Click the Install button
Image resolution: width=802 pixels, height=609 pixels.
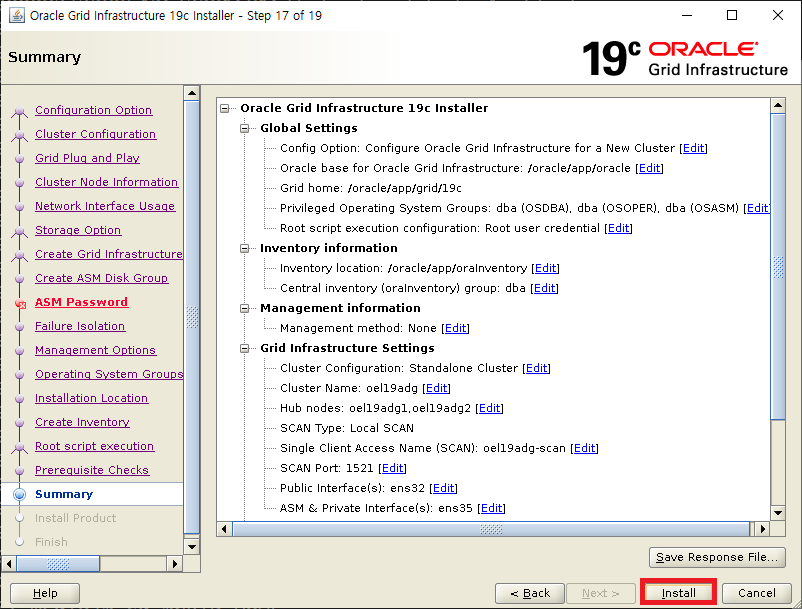tap(678, 593)
